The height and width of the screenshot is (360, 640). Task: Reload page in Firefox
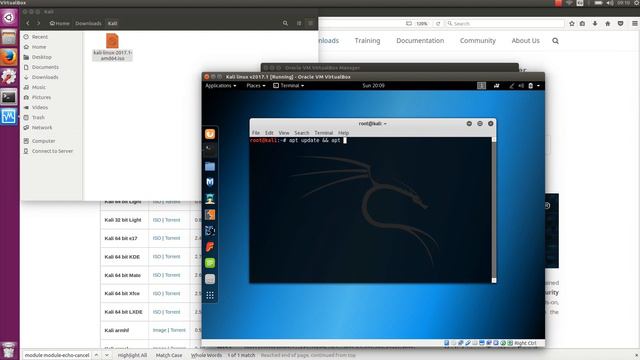pyautogui.click(x=438, y=24)
